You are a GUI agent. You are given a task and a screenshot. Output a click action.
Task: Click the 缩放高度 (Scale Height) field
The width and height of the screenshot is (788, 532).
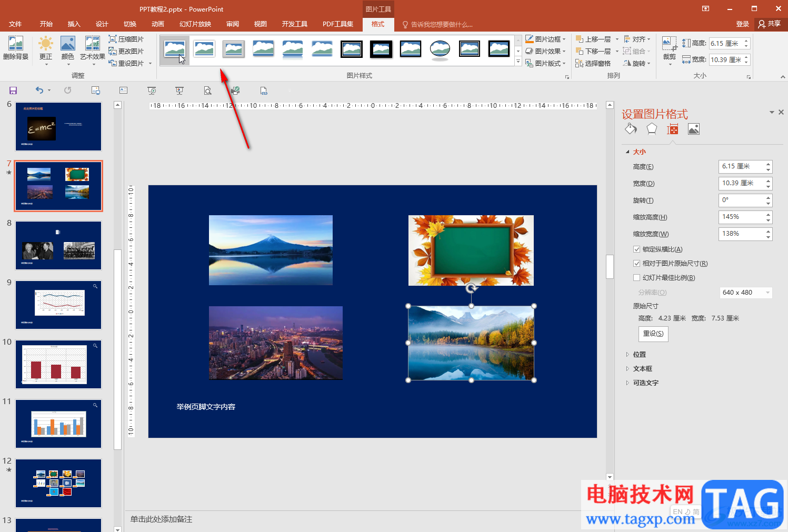745,217
